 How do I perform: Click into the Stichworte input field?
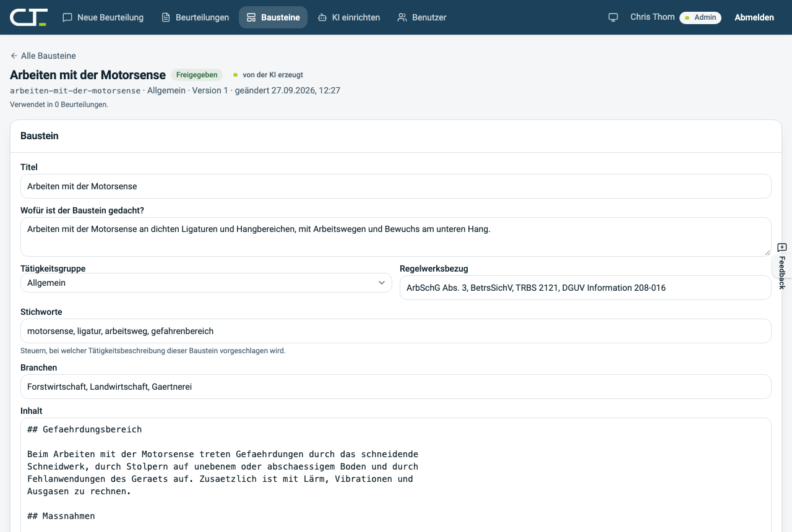[396, 331]
